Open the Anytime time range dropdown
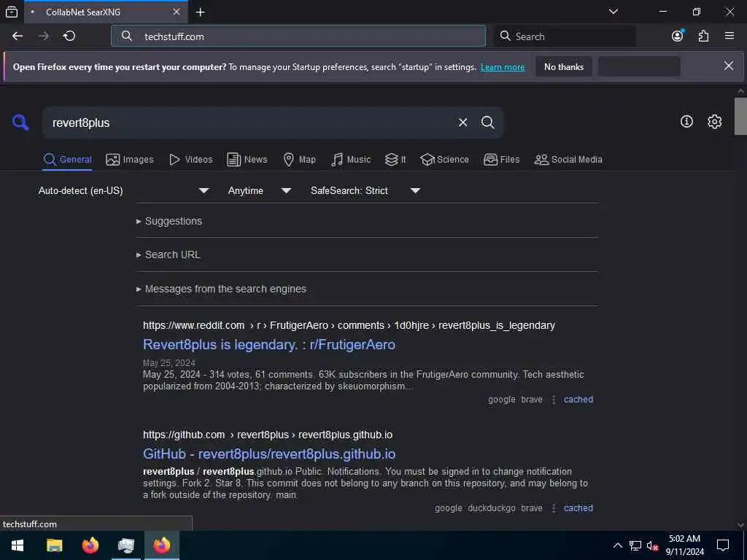The image size is (747, 560). 260,190
